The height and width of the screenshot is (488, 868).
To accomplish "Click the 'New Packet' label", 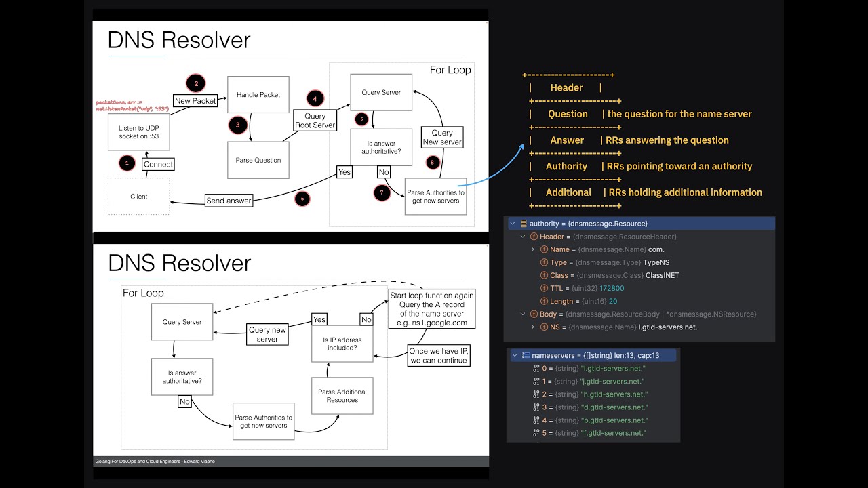I will pyautogui.click(x=195, y=101).
